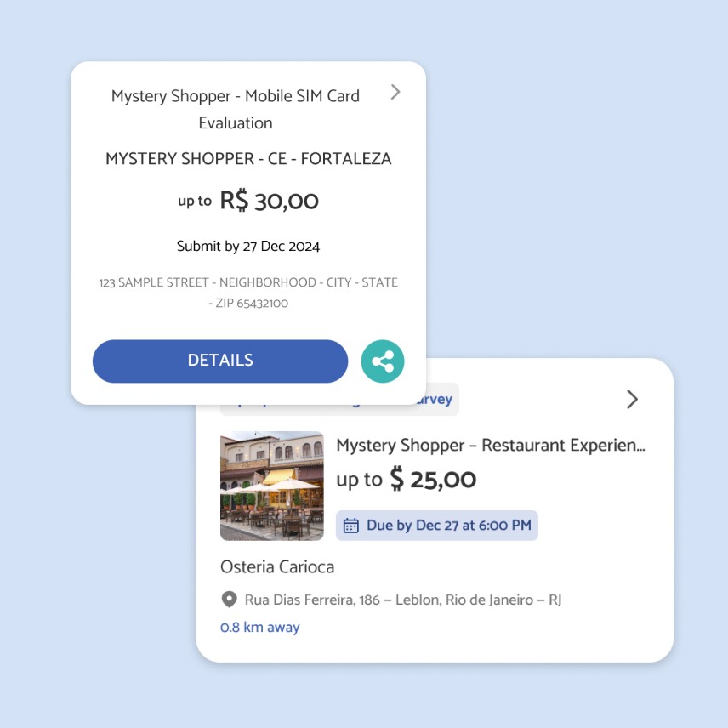Click the 123 Sample Street address
Screen dimensions: 728x728
click(x=248, y=282)
